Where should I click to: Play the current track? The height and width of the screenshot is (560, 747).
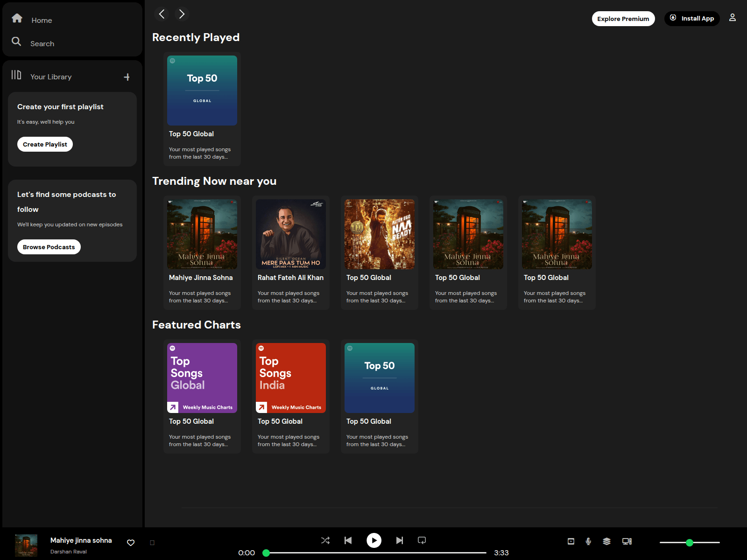[374, 540]
